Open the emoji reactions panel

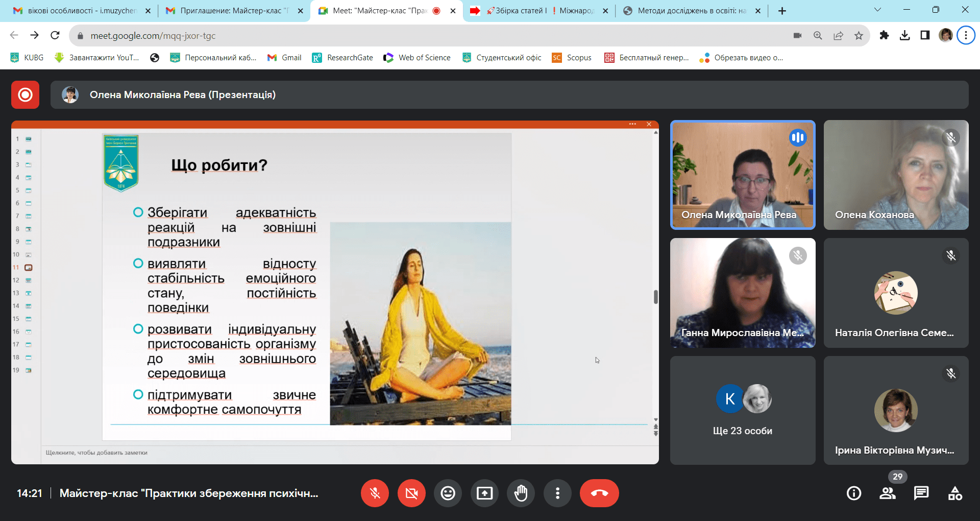click(x=448, y=493)
